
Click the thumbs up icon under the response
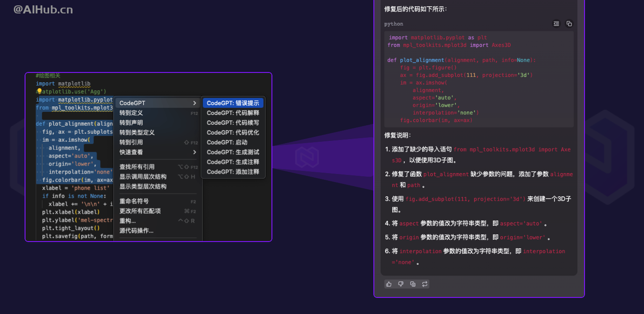[389, 284]
